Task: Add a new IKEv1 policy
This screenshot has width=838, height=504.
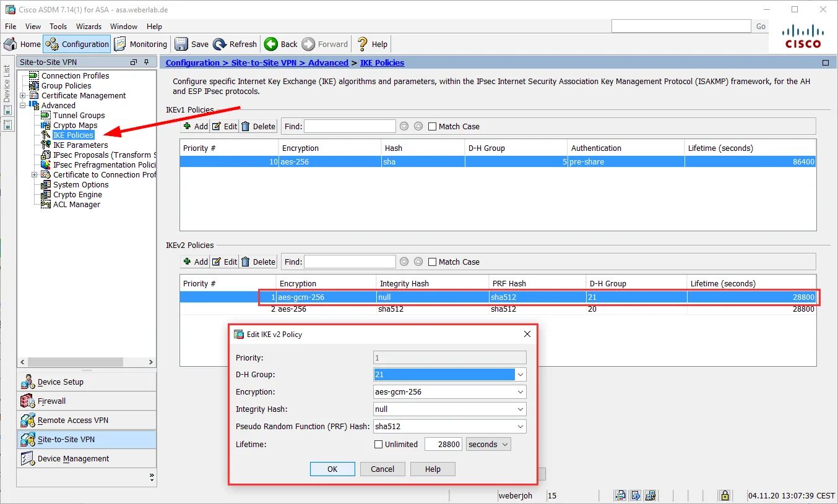Action: tap(196, 126)
